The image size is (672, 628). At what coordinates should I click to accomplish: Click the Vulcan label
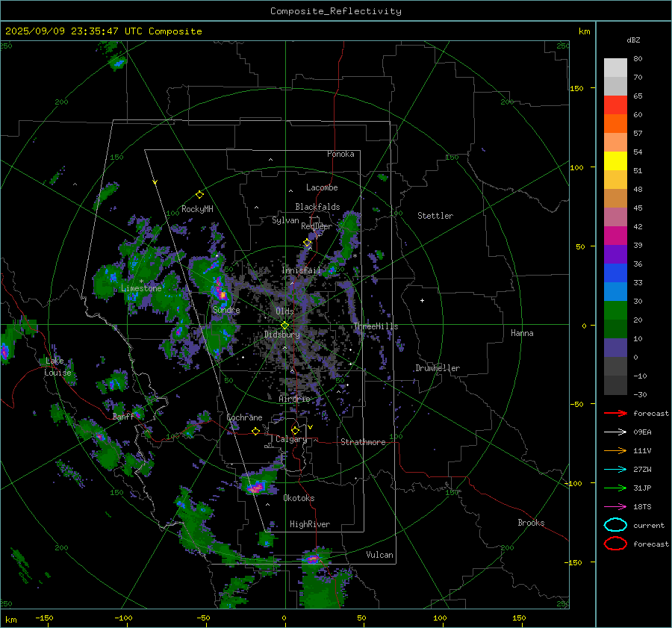pos(380,555)
